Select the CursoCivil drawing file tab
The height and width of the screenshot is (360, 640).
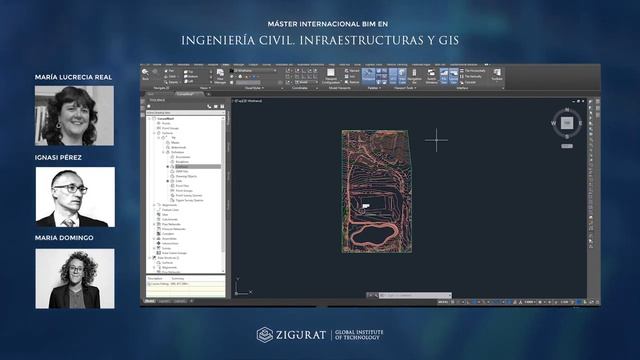[x=186, y=94]
